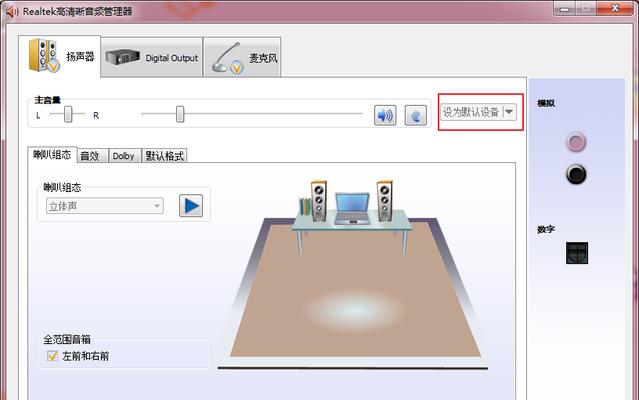Toggle the 左前和右前 checkbox

click(x=52, y=356)
